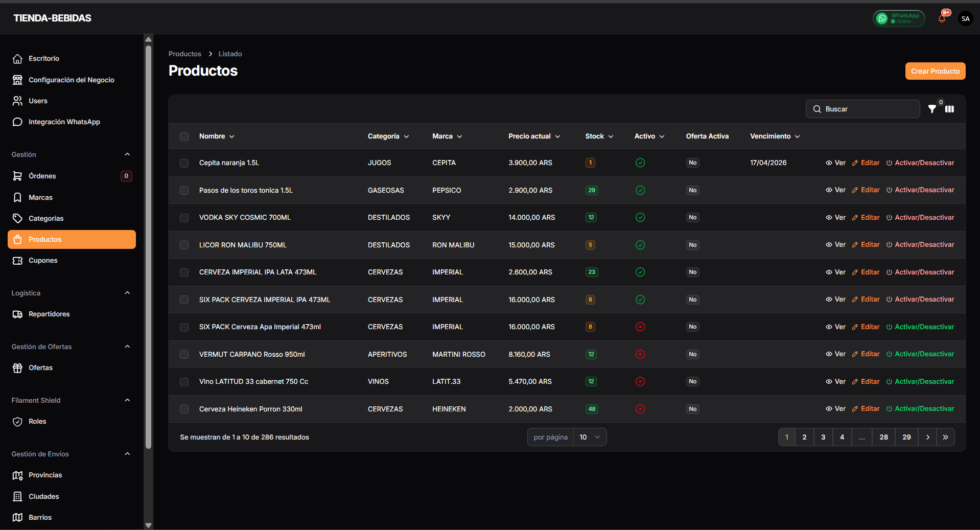Open the notifications bell icon
980x530 pixels.
[x=942, y=18]
